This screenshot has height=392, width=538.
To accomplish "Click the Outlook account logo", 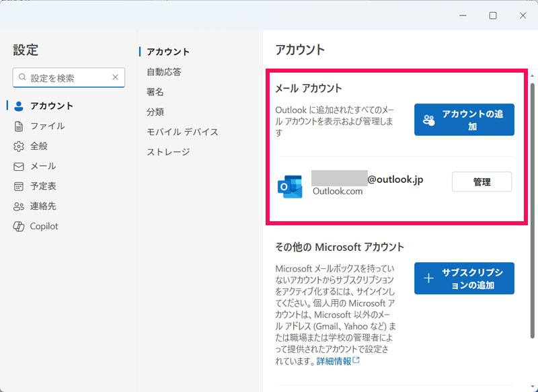I will 290,186.
